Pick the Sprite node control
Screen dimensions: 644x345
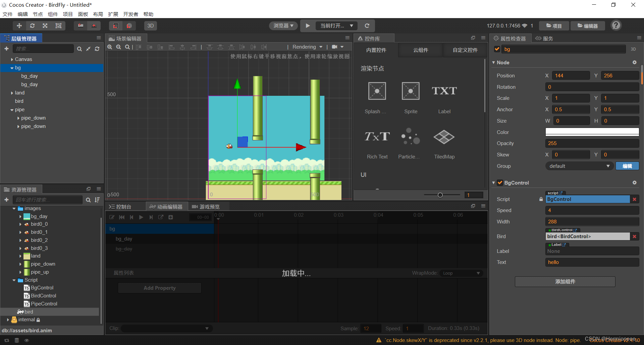coord(411,98)
